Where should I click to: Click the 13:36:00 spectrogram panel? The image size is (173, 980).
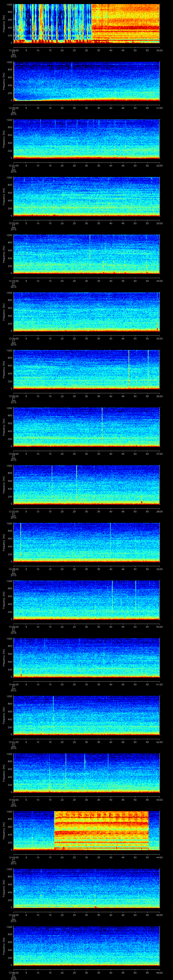pyautogui.click(x=87, y=427)
